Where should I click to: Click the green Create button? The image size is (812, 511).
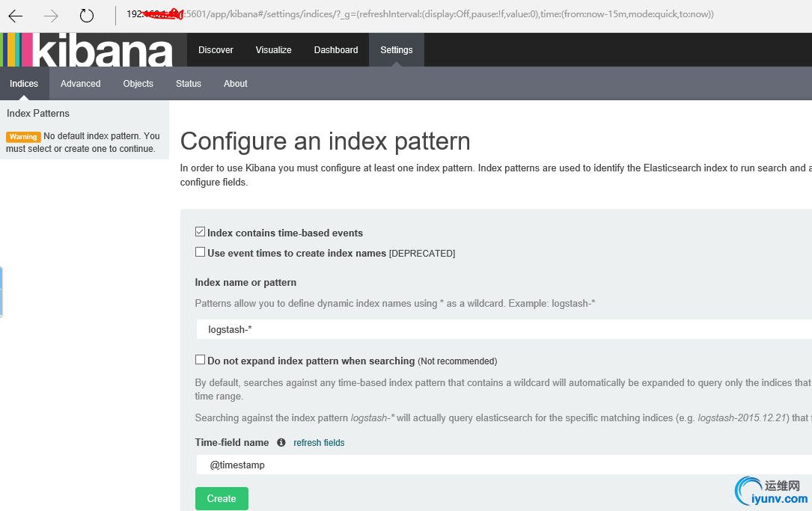(x=222, y=498)
